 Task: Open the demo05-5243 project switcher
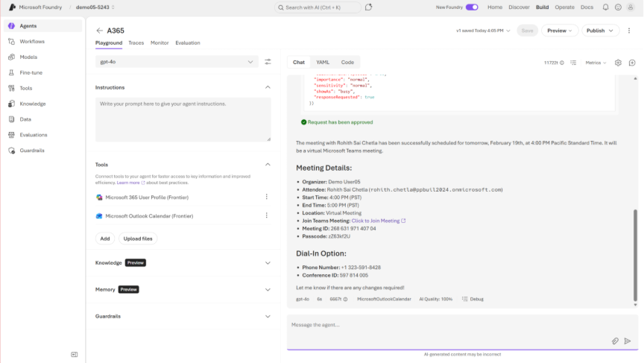(x=95, y=7)
